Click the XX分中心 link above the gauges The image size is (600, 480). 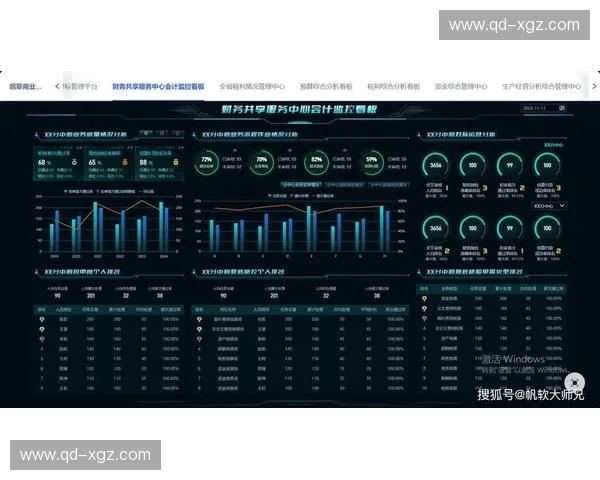(554, 145)
